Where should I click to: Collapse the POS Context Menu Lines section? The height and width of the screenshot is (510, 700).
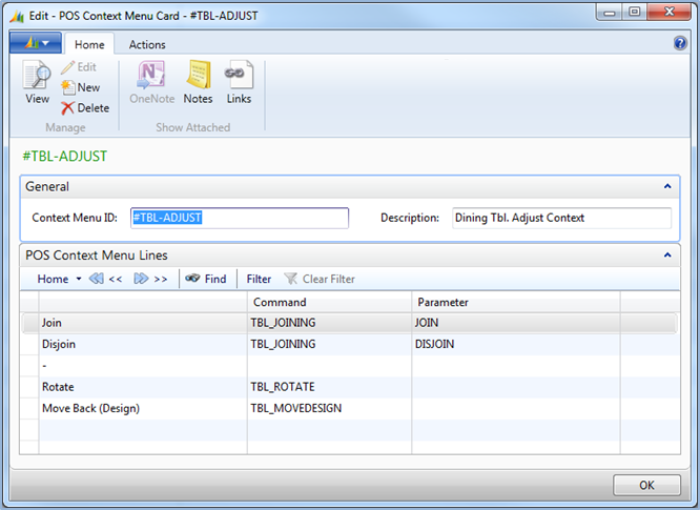coord(667,255)
